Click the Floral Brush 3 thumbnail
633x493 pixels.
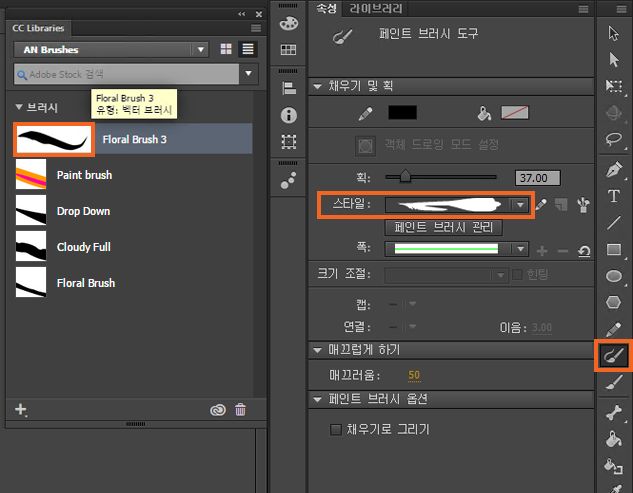click(x=54, y=139)
